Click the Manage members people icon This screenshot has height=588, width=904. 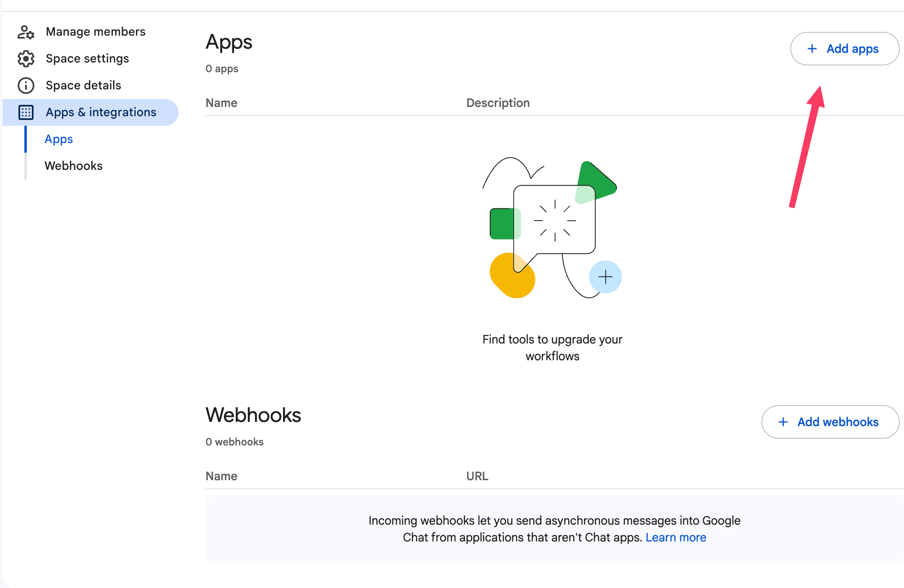pyautogui.click(x=26, y=32)
